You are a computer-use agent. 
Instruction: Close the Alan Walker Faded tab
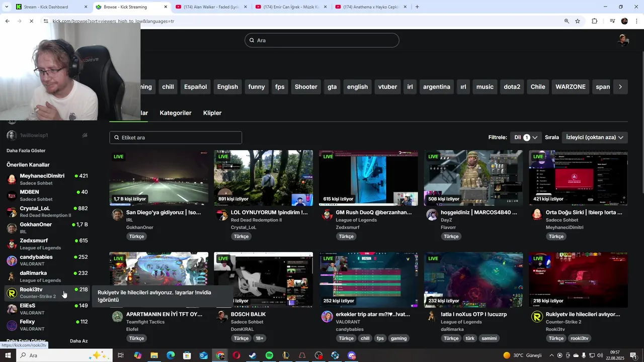point(246,7)
